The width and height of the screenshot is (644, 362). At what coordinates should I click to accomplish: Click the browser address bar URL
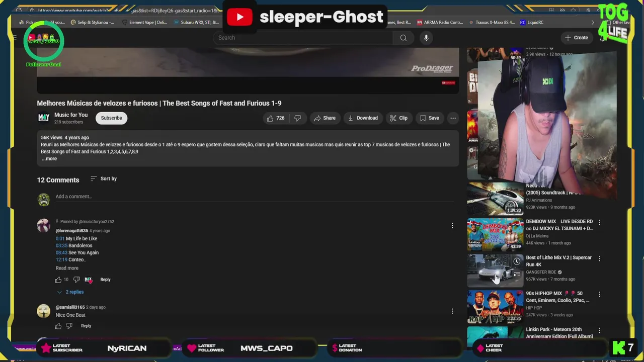[128, 10]
